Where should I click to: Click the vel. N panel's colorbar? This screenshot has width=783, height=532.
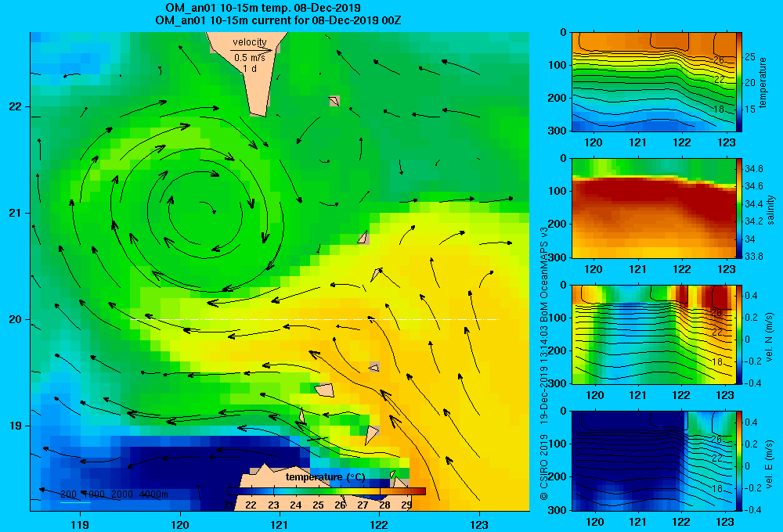(739, 334)
